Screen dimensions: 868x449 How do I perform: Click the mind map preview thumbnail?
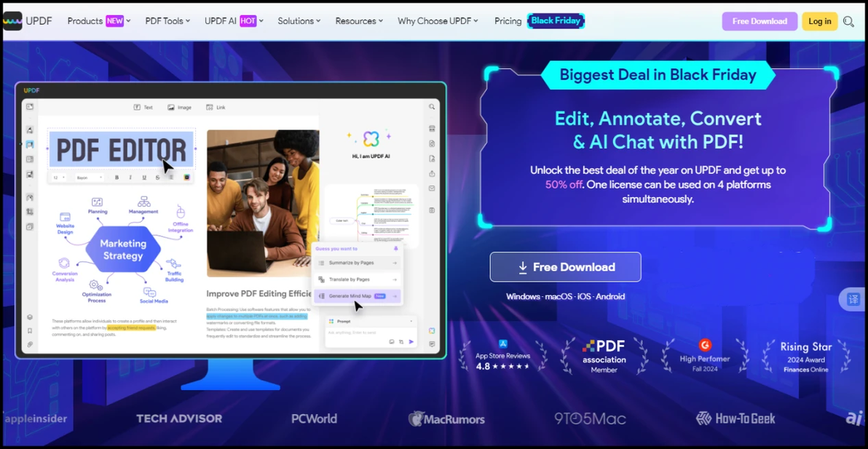[x=372, y=215]
